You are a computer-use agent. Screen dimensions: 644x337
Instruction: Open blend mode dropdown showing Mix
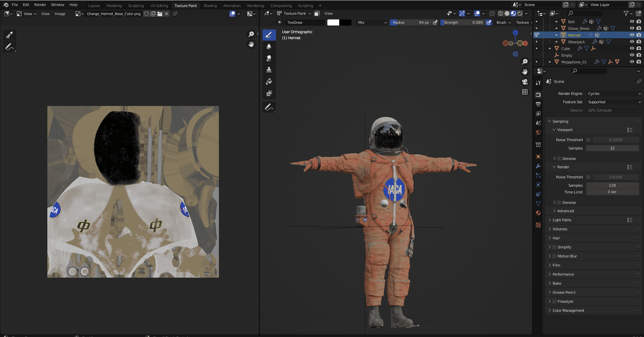[372, 22]
